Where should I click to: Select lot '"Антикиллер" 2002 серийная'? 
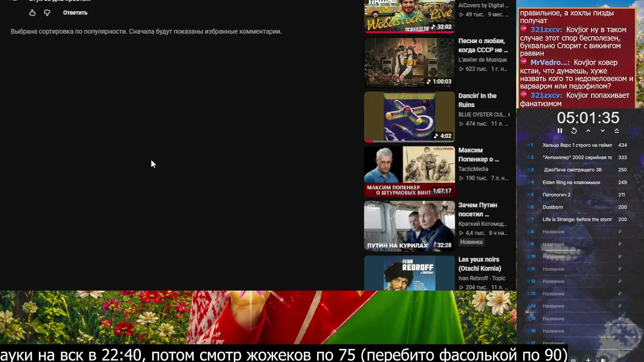577,157
